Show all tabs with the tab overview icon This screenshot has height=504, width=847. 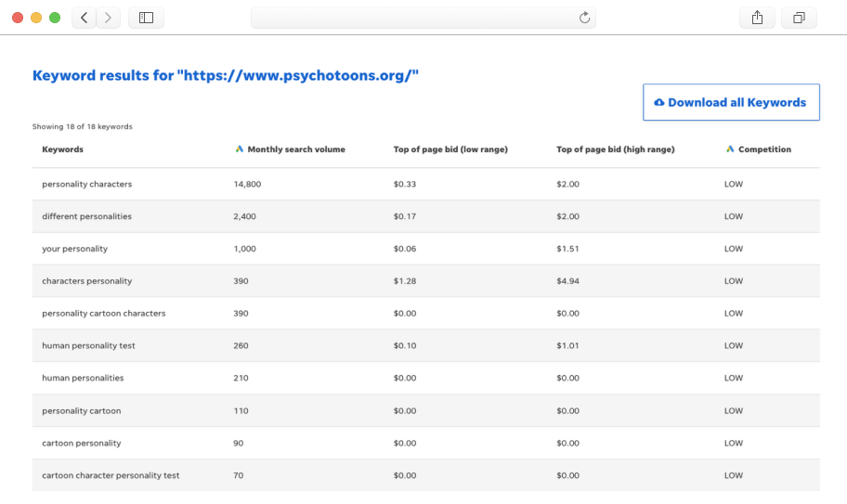pos(799,18)
